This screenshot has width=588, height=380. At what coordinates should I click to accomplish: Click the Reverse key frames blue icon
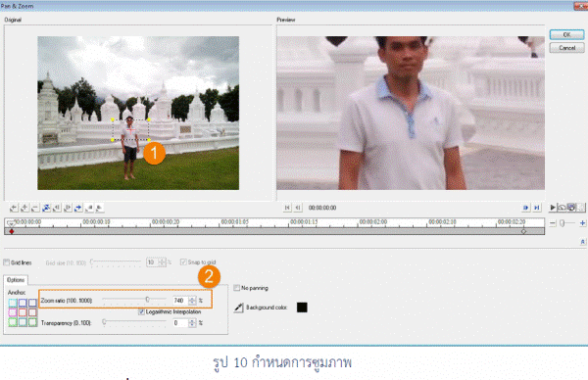point(46,208)
